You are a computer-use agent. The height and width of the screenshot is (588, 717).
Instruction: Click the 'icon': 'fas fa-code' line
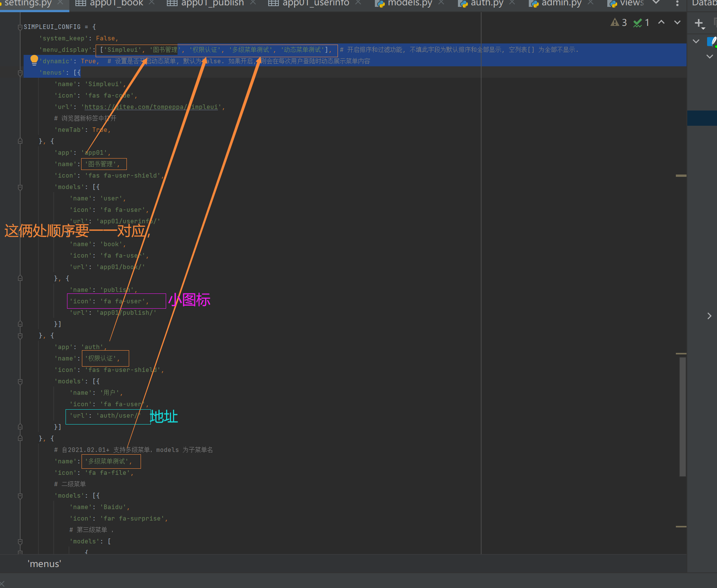(96, 96)
